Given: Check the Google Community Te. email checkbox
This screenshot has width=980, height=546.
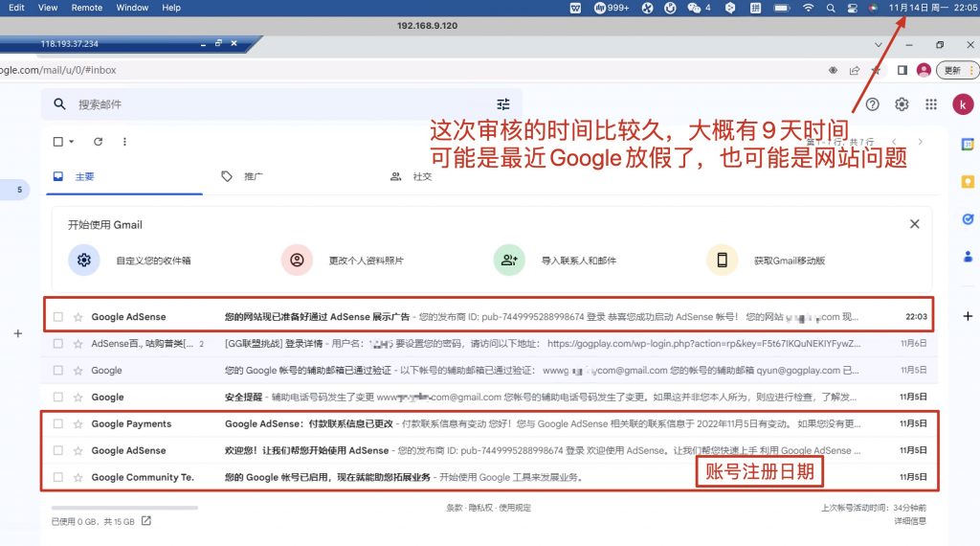Looking at the screenshot, I should [58, 477].
